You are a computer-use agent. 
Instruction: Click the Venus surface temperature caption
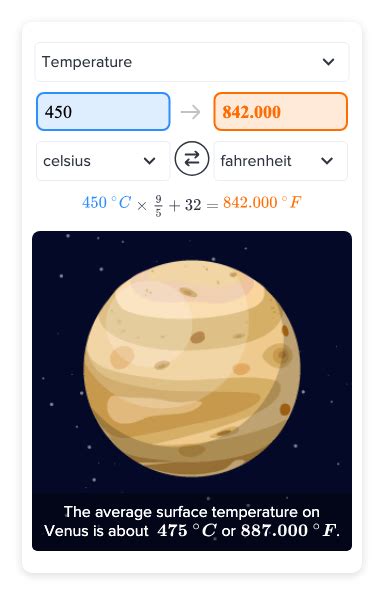(192, 521)
